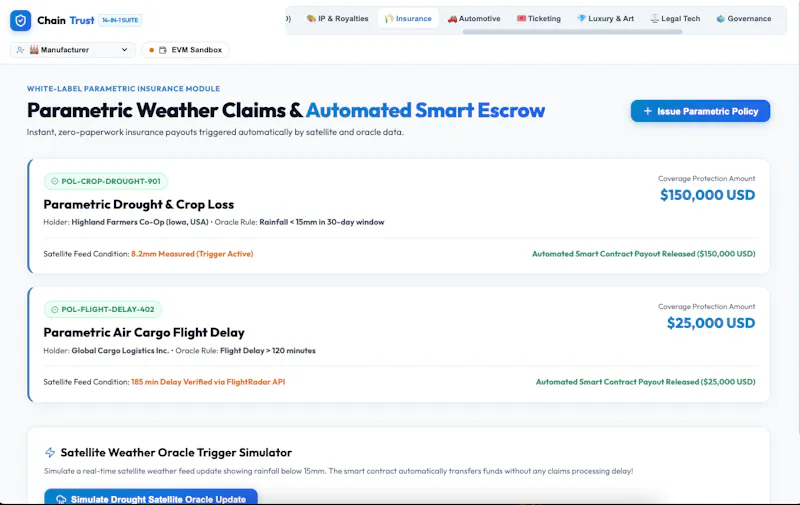800x505 pixels.
Task: Open the Manufacturer role dropdown
Action: (72, 50)
